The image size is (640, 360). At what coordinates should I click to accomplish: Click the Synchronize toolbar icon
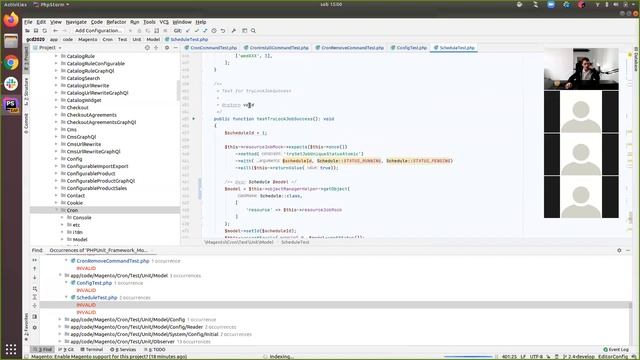[44, 31]
